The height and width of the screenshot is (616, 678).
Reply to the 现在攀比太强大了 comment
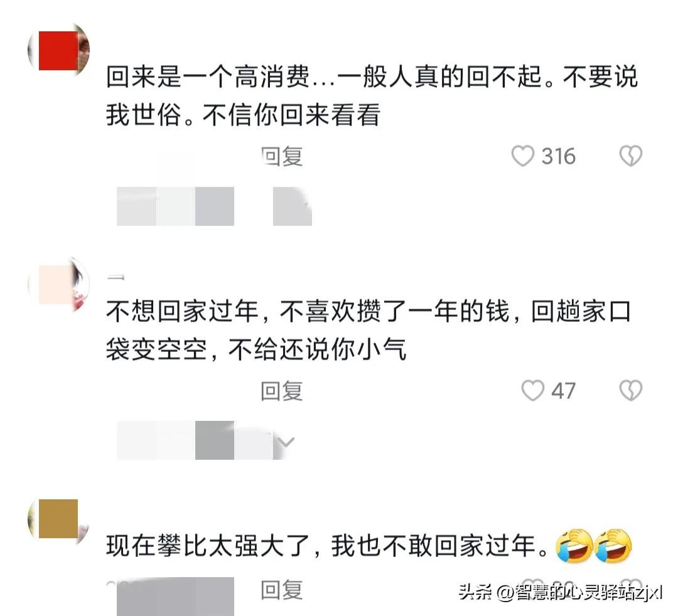[282, 590]
